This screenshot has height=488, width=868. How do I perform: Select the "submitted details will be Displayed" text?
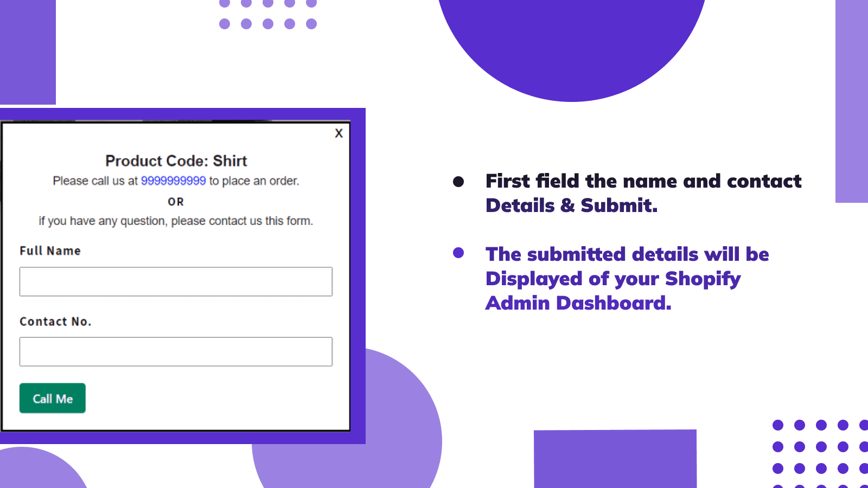coord(627,278)
